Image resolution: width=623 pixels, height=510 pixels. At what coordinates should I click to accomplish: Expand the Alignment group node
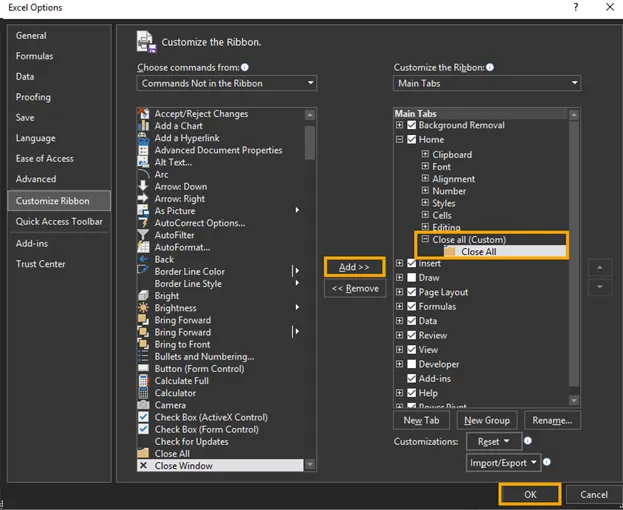[425, 178]
